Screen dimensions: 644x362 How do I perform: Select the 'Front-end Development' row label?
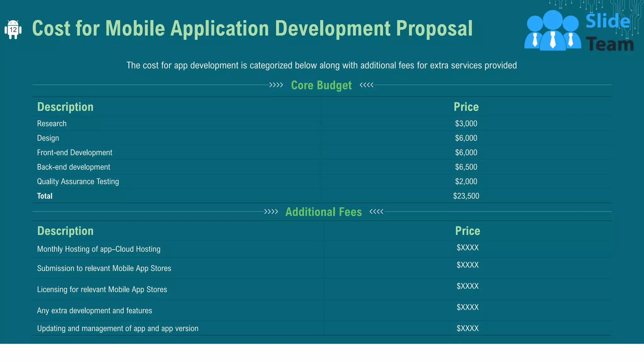75,152
